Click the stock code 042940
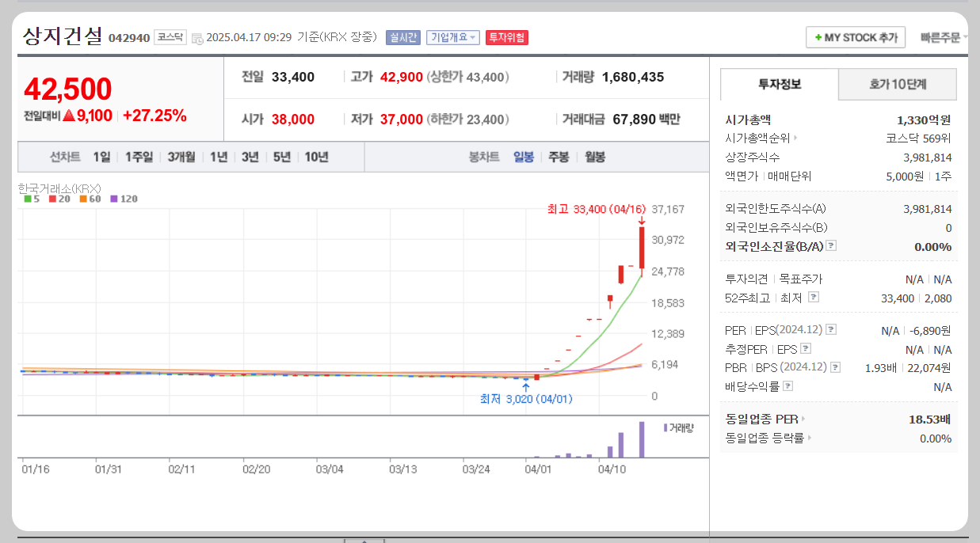This screenshot has height=543, width=980. (x=129, y=38)
